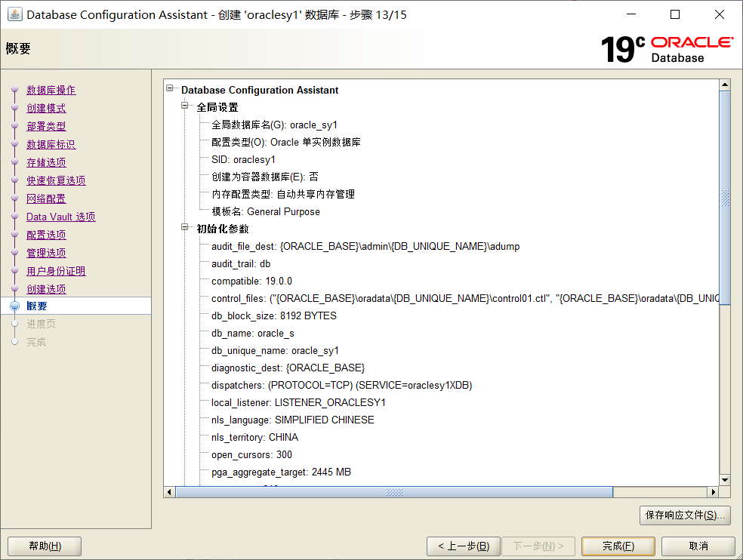Click the horizontal scrollbar right arrow
Screen dimensions: 743x560
[713, 492]
